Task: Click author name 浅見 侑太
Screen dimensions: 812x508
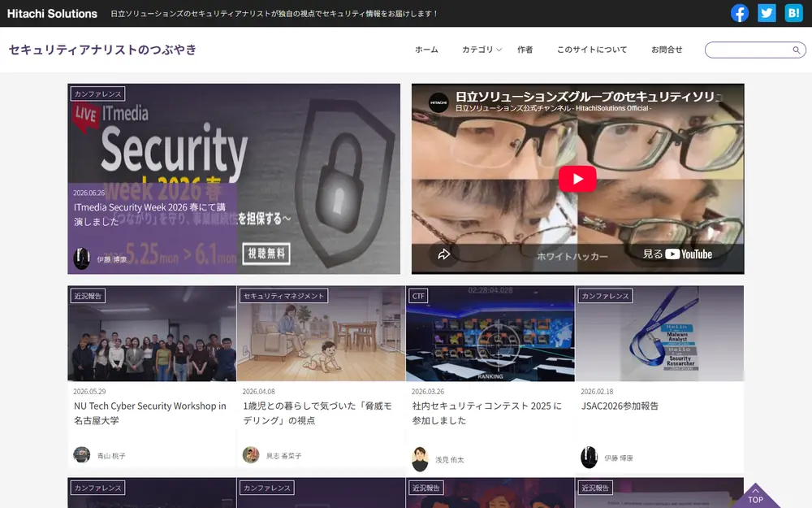Action: coord(450,460)
